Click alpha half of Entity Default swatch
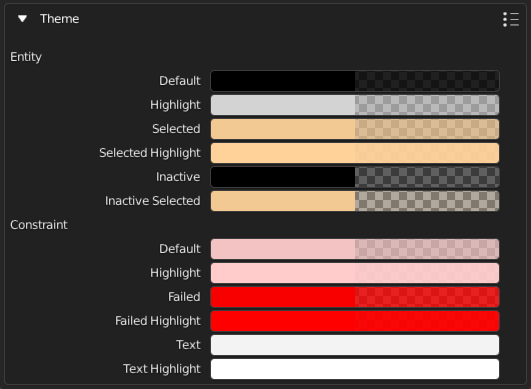The image size is (531, 389). (x=427, y=81)
